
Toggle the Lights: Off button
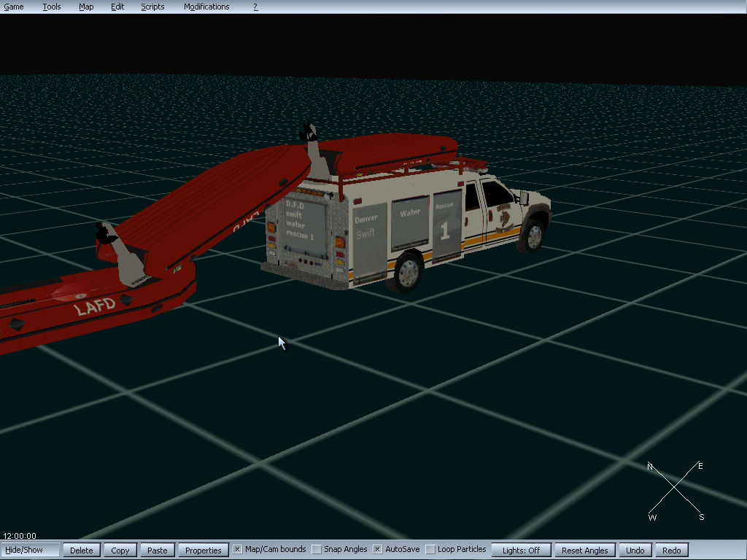point(521,550)
